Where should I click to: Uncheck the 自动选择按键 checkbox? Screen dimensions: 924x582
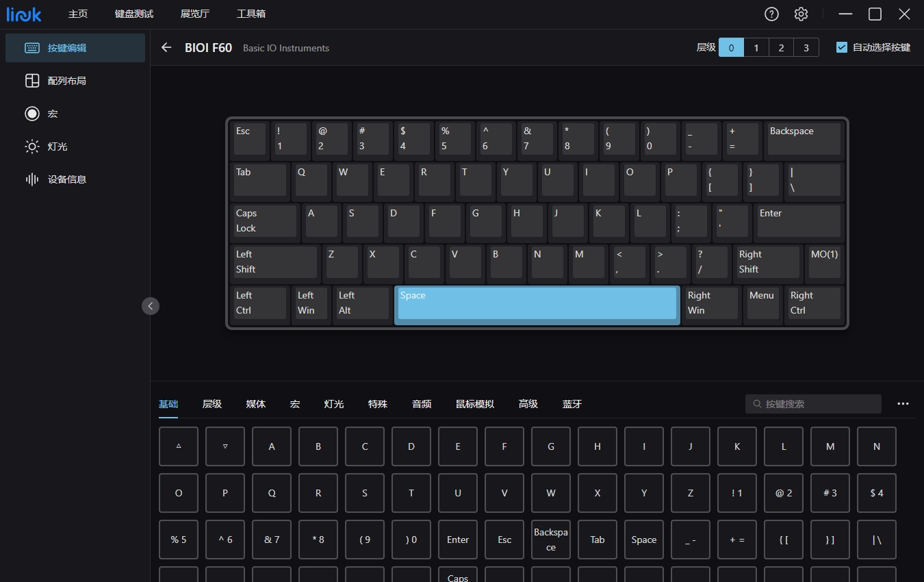point(842,47)
